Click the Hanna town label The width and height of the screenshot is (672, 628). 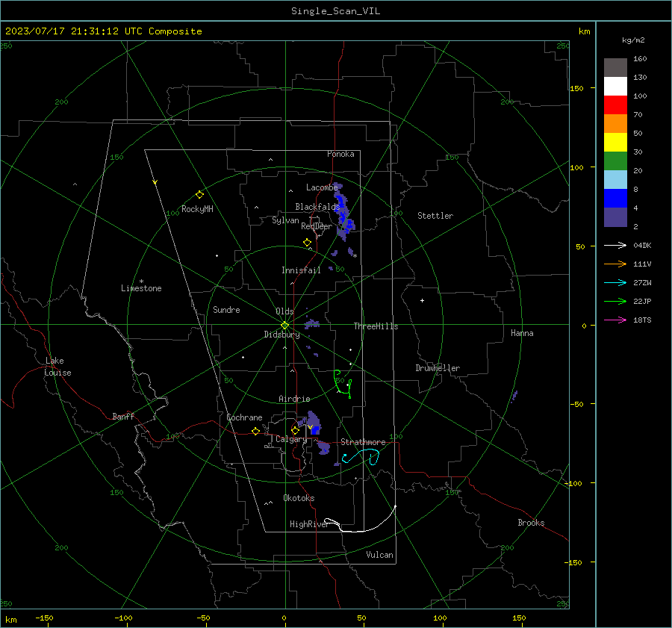522,333
